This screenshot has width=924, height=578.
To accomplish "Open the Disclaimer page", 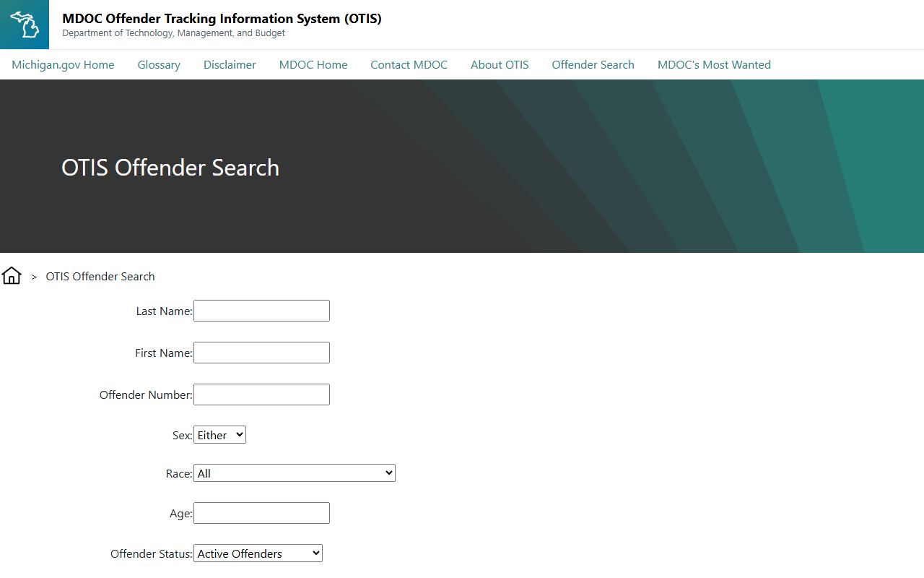I will tap(230, 64).
